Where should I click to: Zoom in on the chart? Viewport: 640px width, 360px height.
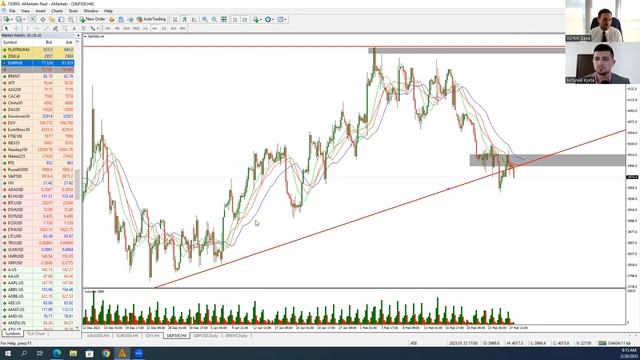(205, 19)
